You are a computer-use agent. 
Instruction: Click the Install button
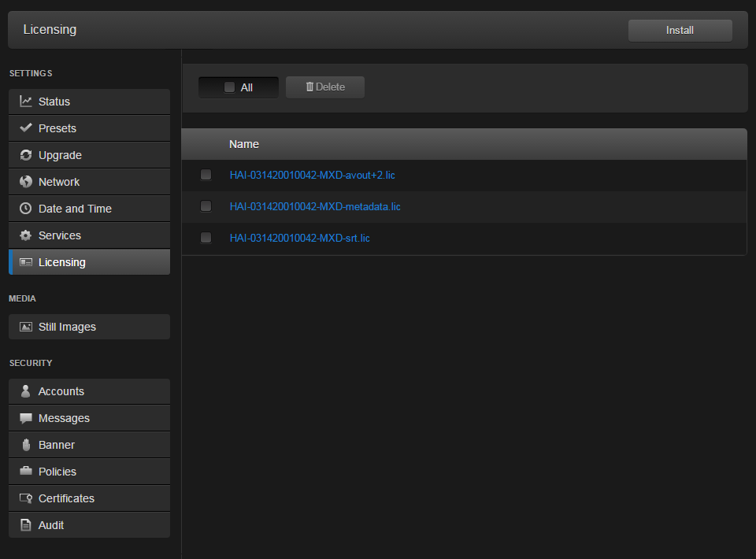click(x=680, y=30)
